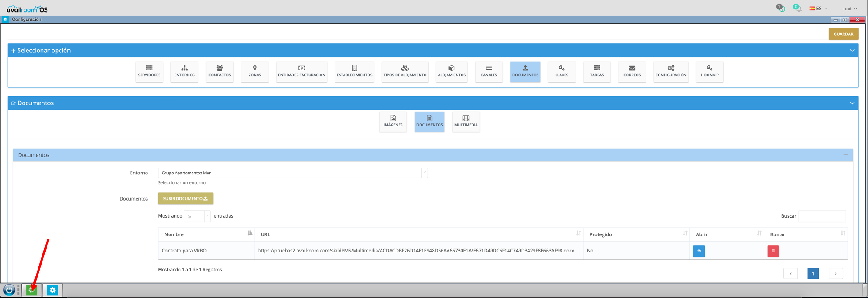The width and height of the screenshot is (868, 299).
Task: Open the Entorno dropdown
Action: (292, 173)
